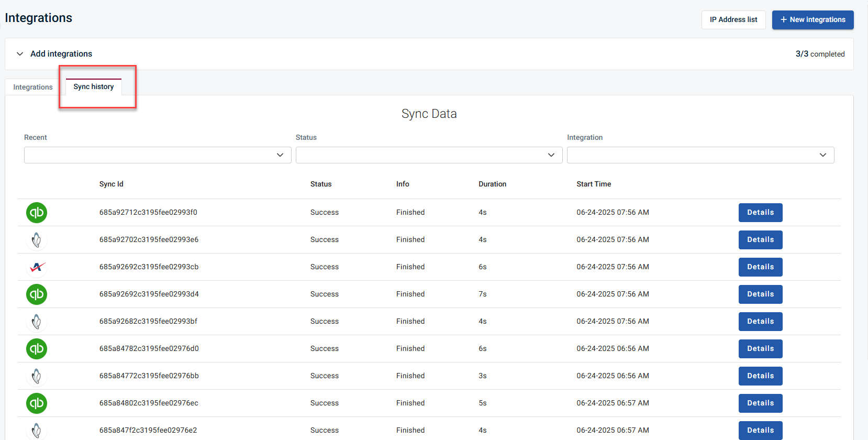Click integration icon for sync 685a847f2c3195fee02976e2
This screenshot has height=440, width=868.
click(37, 431)
